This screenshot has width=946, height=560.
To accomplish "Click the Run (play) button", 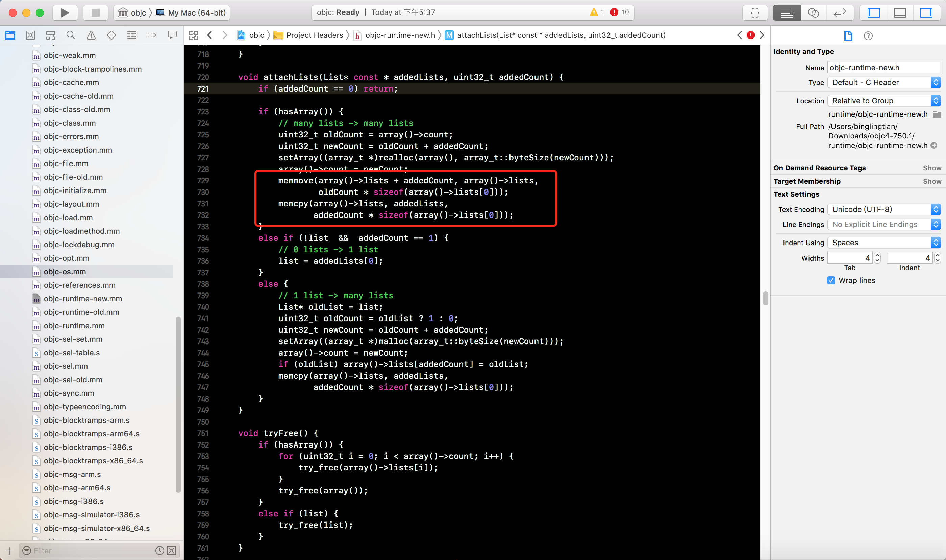I will tap(65, 13).
